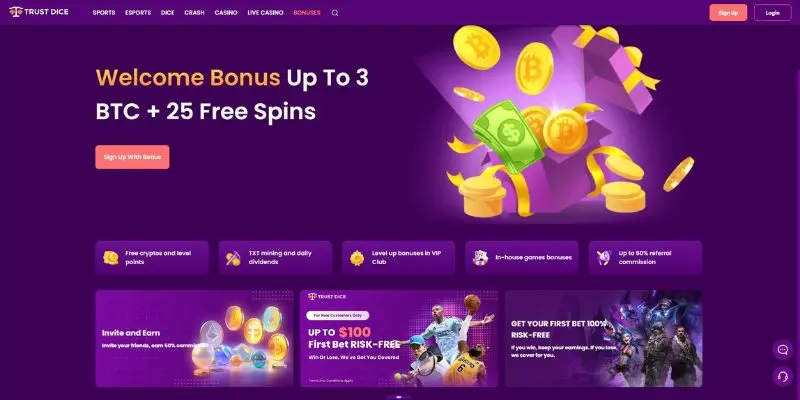Click the TXT mining pickaxe icon

[x=233, y=258]
